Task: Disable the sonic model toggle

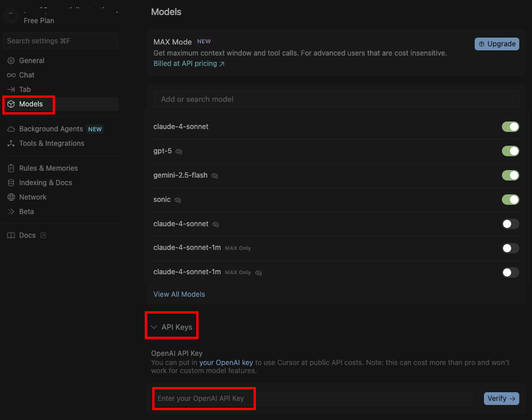Action: point(510,200)
